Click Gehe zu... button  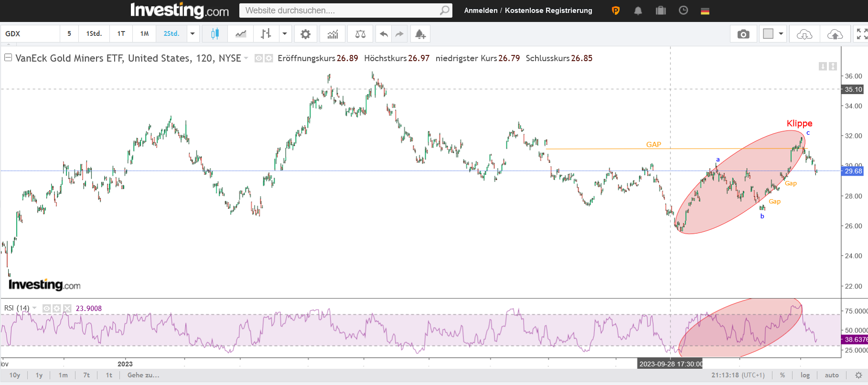143,375
